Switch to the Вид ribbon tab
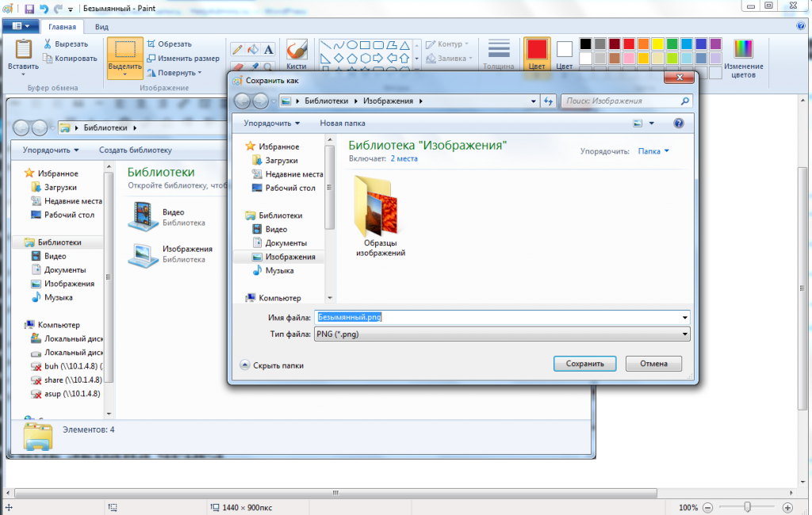 tap(101, 26)
